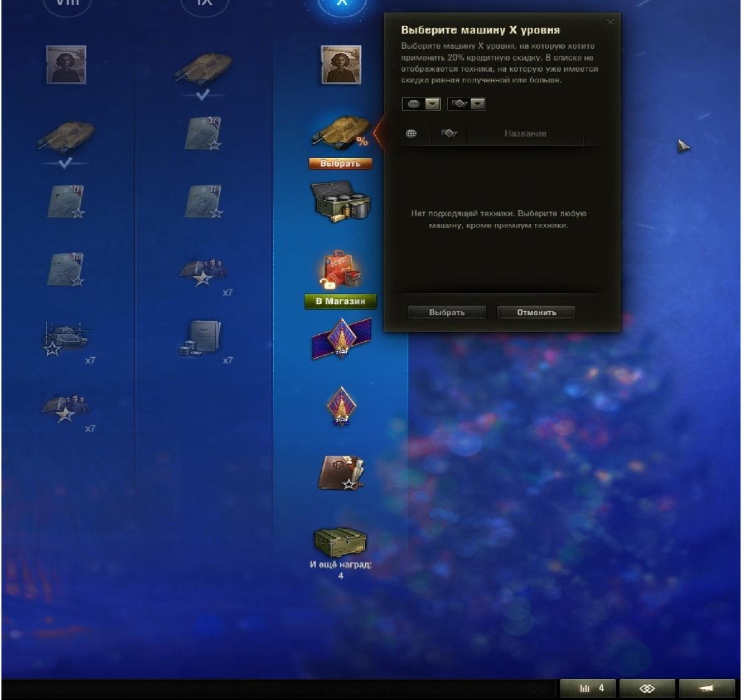
Task: Click red gift bag reward icon
Action: click(x=339, y=270)
